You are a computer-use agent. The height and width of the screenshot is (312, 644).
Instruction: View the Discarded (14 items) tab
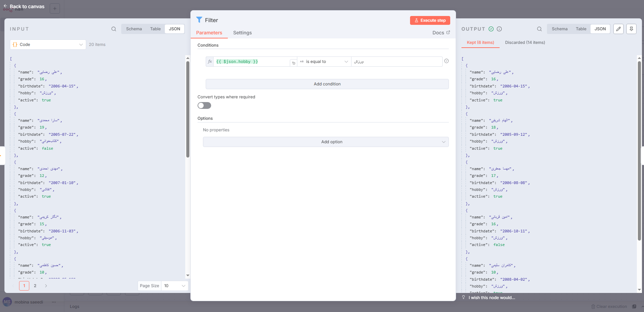(x=525, y=42)
